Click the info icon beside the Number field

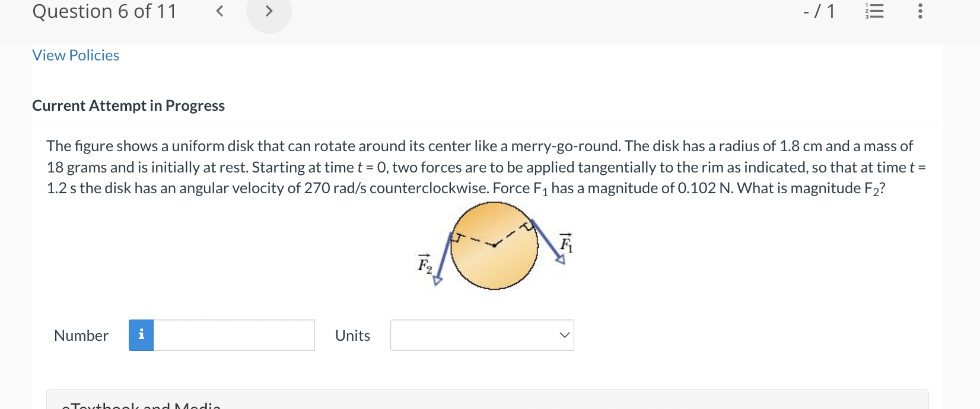[x=141, y=335]
